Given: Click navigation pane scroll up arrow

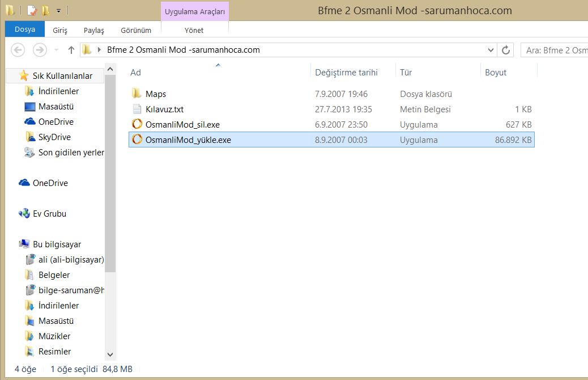Looking at the screenshot, I should 110,69.
